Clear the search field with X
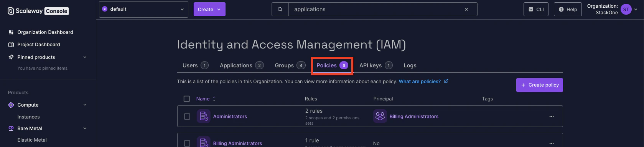The height and width of the screenshot is (147, 644). pos(466,9)
